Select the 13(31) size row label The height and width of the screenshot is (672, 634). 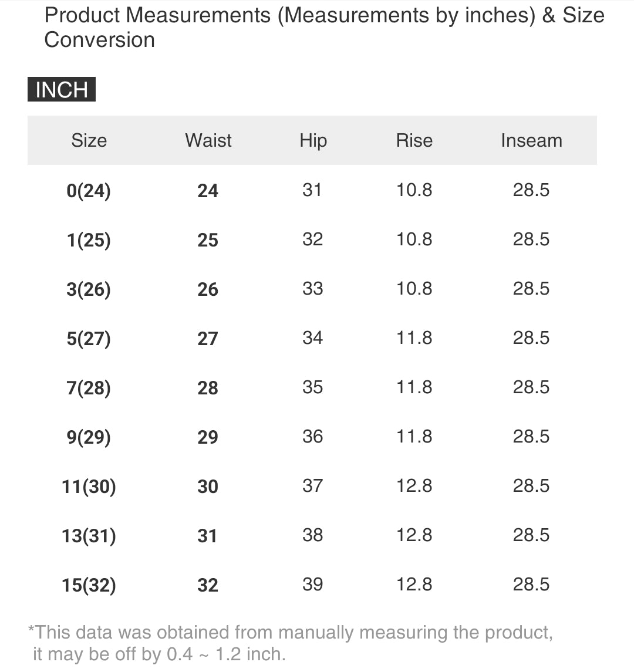click(89, 536)
